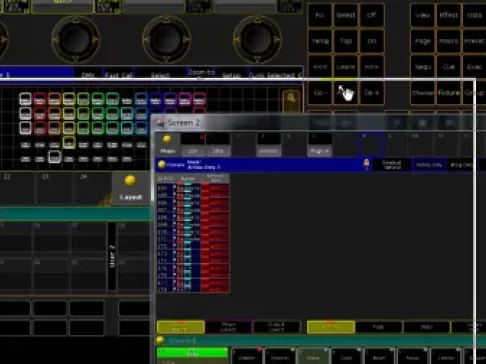Click the magnifier icon in the layout view

point(291,98)
